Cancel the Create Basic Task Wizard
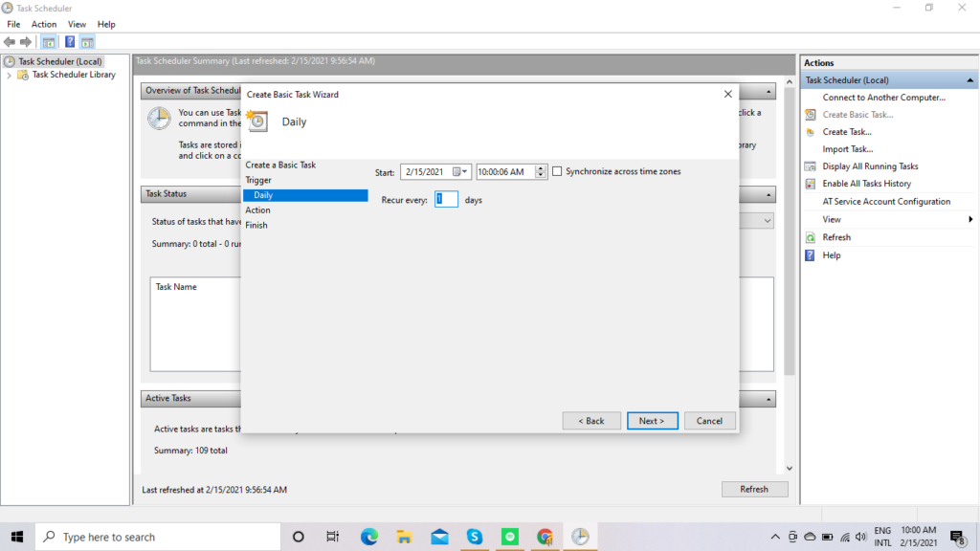 click(709, 421)
